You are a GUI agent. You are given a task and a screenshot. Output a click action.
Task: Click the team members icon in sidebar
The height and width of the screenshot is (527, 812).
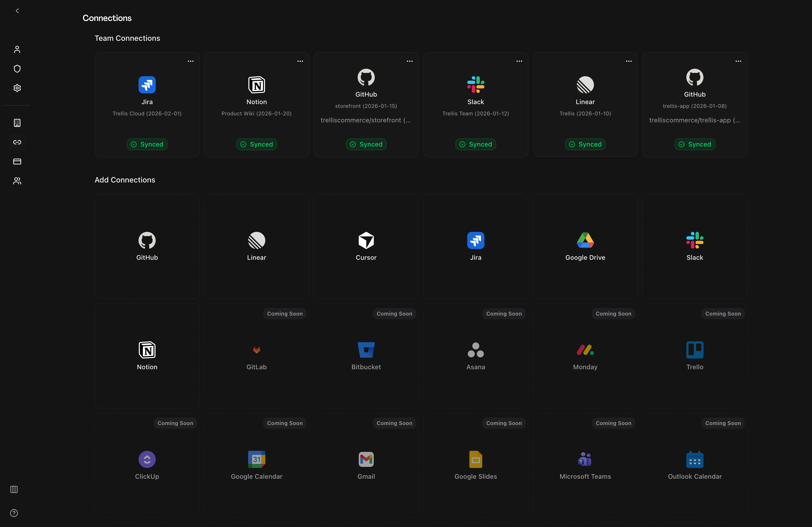click(17, 181)
